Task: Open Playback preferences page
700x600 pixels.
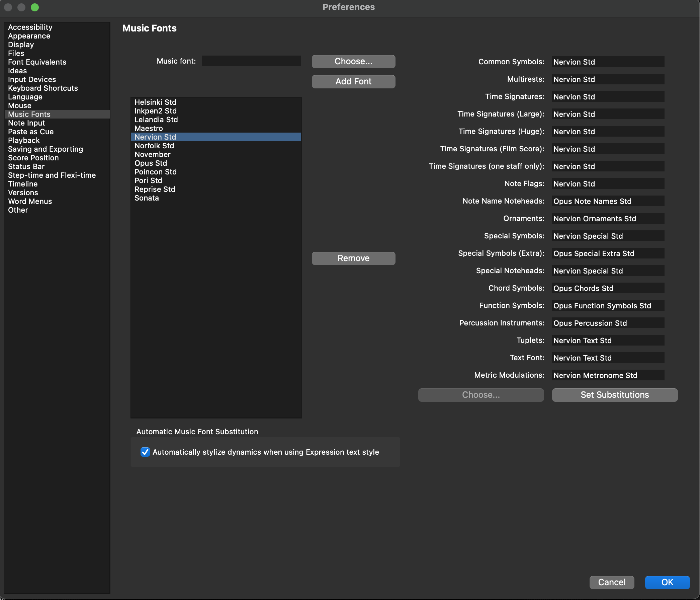Action: click(57, 141)
